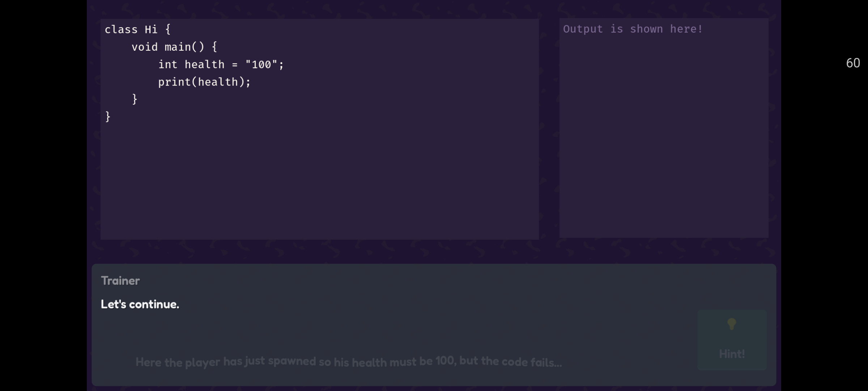Click the "class" keyword on first line
This screenshot has height=391, width=868.
point(121,29)
